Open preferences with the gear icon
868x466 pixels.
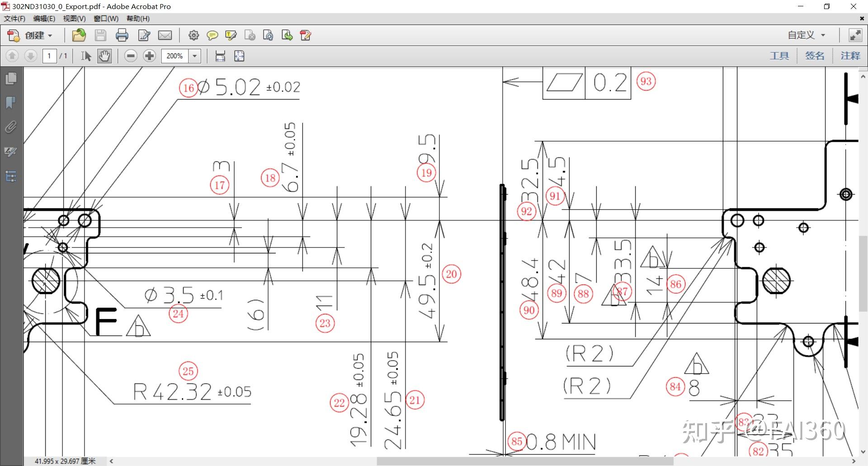(193, 35)
